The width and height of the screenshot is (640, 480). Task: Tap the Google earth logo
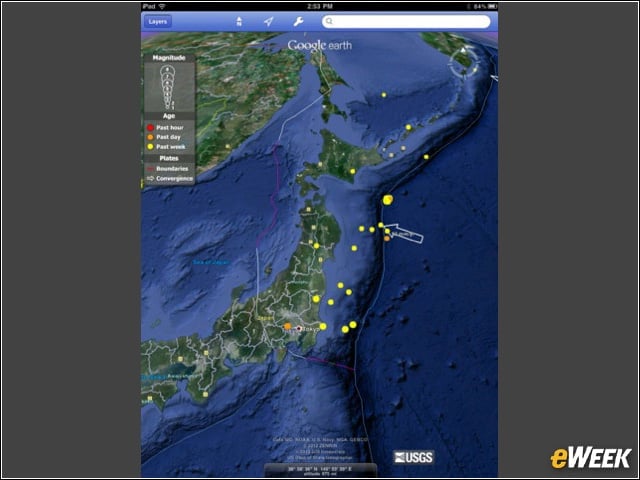pos(320,45)
